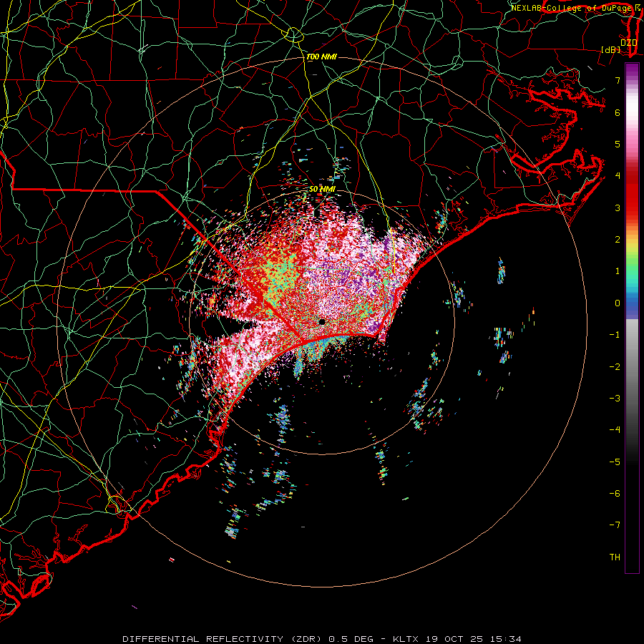Viewport: 644px width, 644px height.
Task: Click the 19 OCT 25 date text
Action: coord(456,639)
